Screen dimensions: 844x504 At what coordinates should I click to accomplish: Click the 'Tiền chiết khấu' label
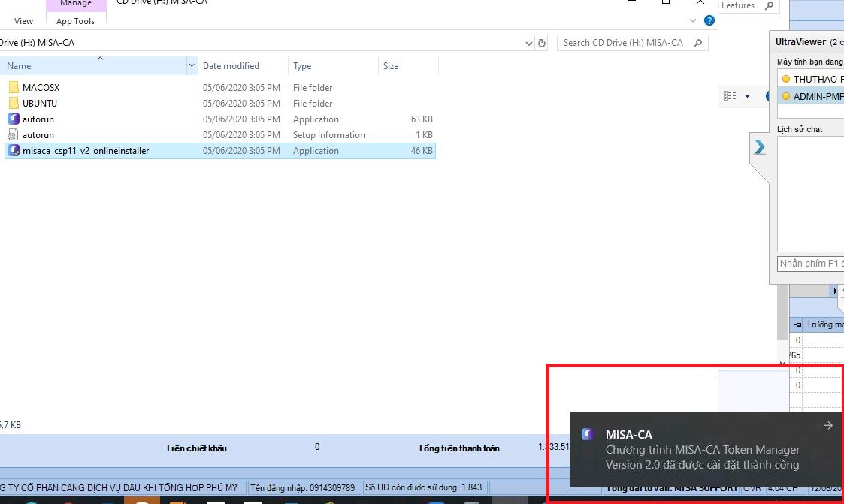(x=196, y=448)
